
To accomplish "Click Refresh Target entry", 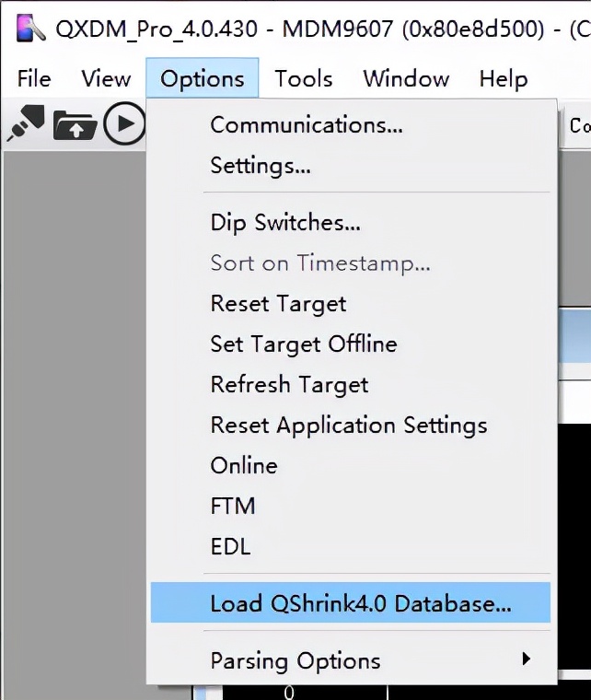I will pos(350,384).
